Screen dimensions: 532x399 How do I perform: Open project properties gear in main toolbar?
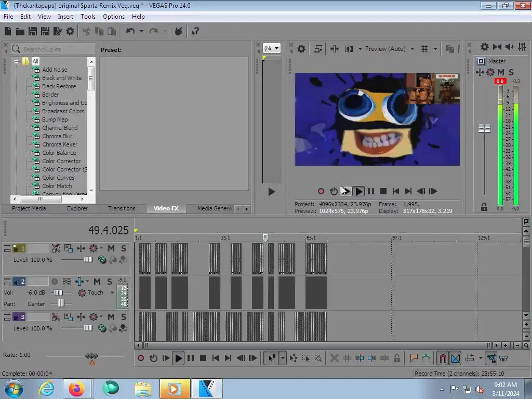70,31
